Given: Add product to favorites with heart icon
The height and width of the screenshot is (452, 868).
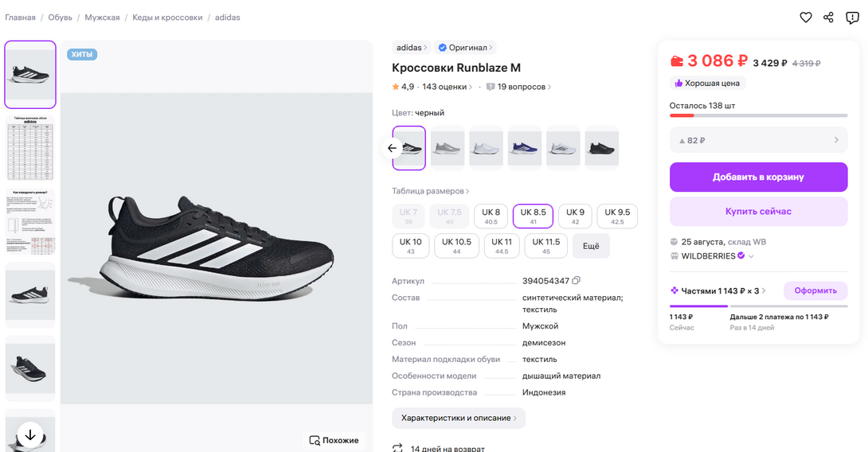Looking at the screenshot, I should (x=805, y=18).
